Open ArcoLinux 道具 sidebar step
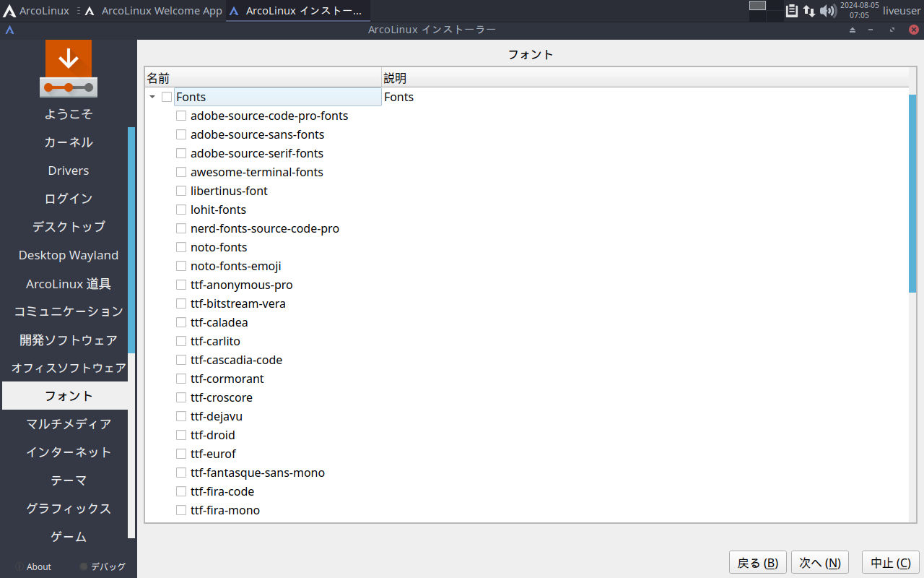924x578 pixels. coord(69,284)
